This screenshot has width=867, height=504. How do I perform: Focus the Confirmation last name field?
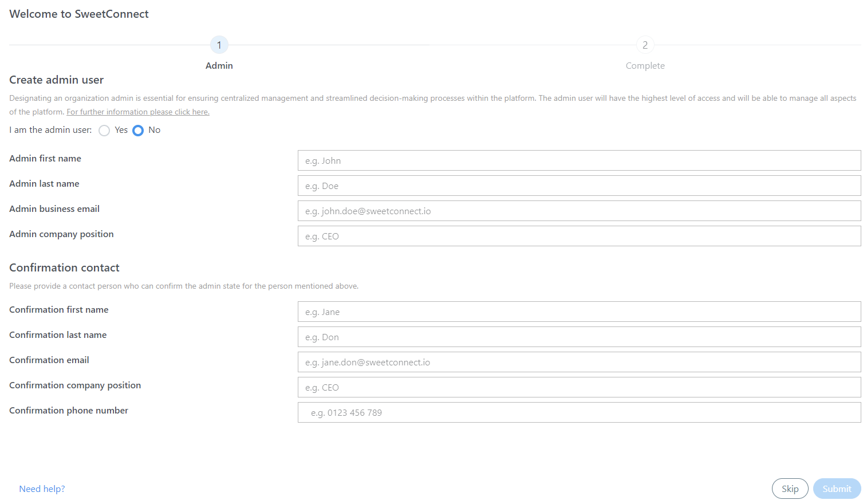click(579, 337)
